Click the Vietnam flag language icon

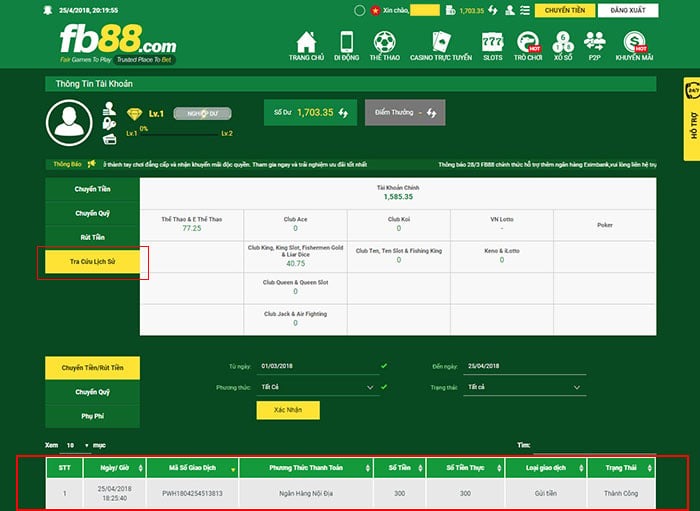(375, 10)
